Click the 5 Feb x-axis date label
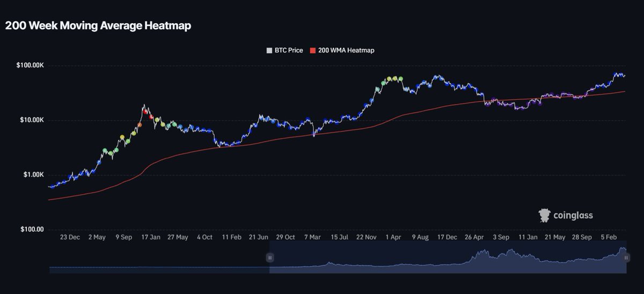 coord(610,237)
